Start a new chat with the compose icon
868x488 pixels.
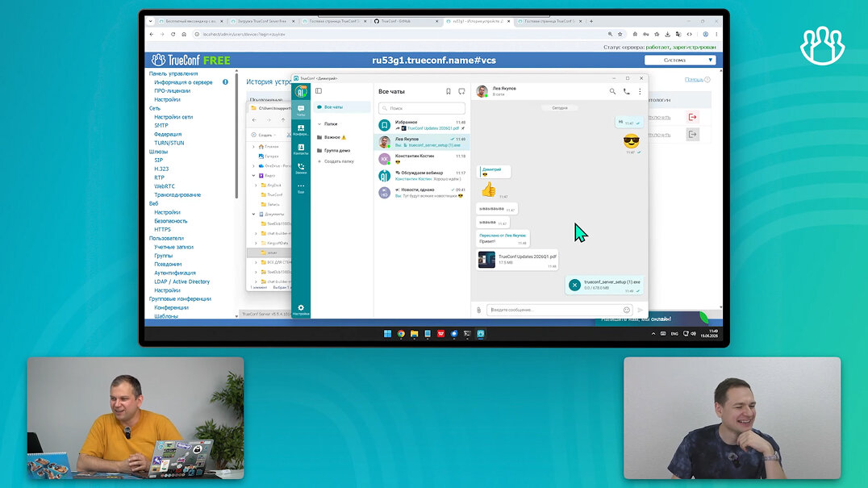pyautogui.click(x=461, y=91)
